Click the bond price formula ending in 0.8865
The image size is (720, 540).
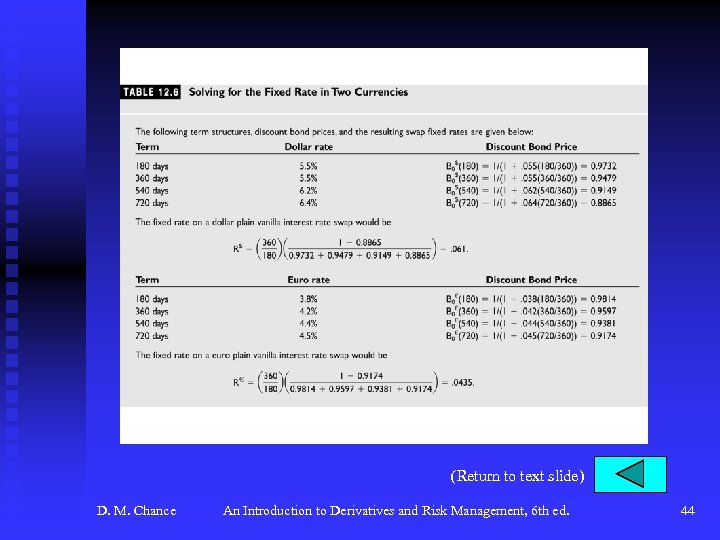click(531, 203)
